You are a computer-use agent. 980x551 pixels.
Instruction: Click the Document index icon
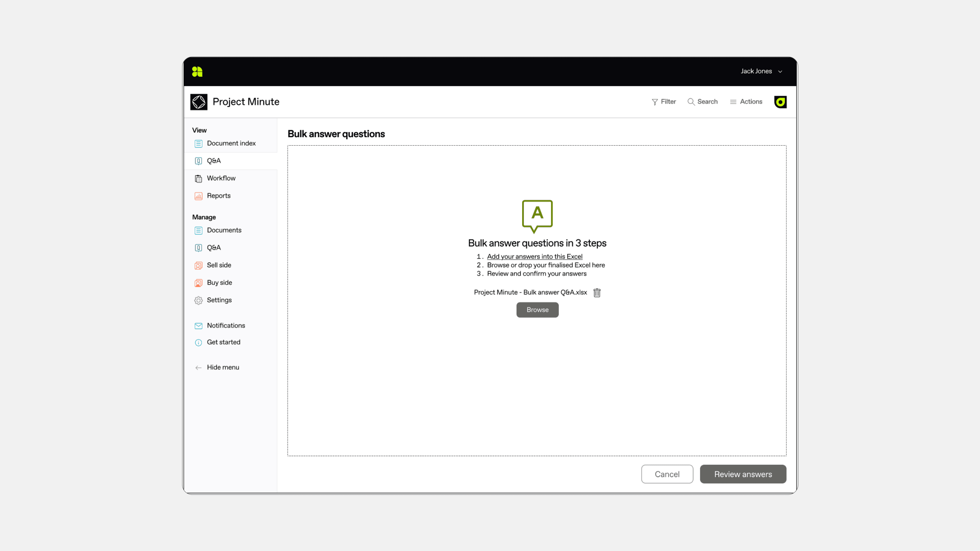point(198,143)
